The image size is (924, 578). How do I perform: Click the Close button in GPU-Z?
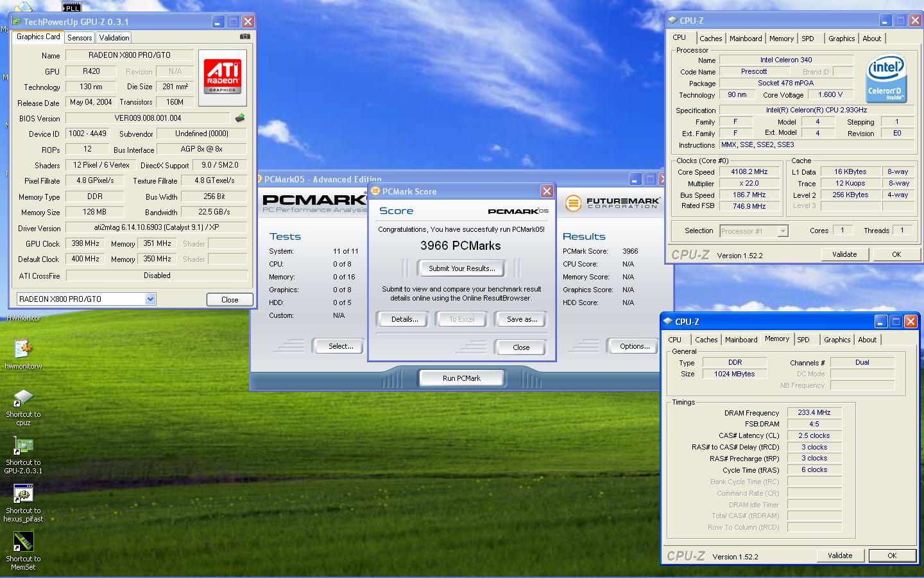pyautogui.click(x=230, y=300)
